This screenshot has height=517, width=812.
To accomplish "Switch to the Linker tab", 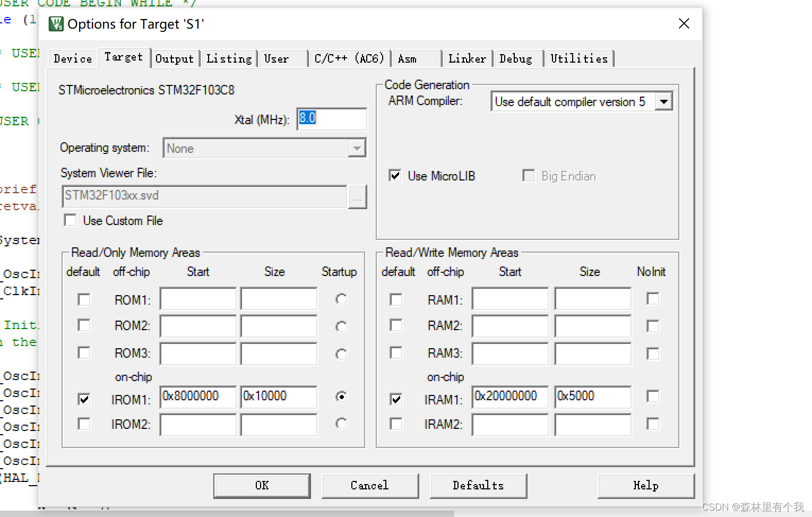I will pos(467,58).
